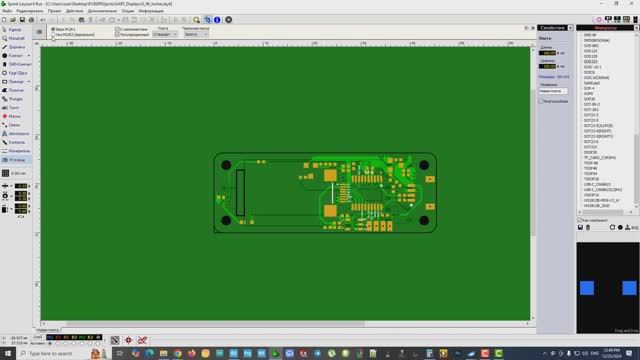640x360 pixels.
Task: Print the board using the printer icon
Action: (31, 20)
